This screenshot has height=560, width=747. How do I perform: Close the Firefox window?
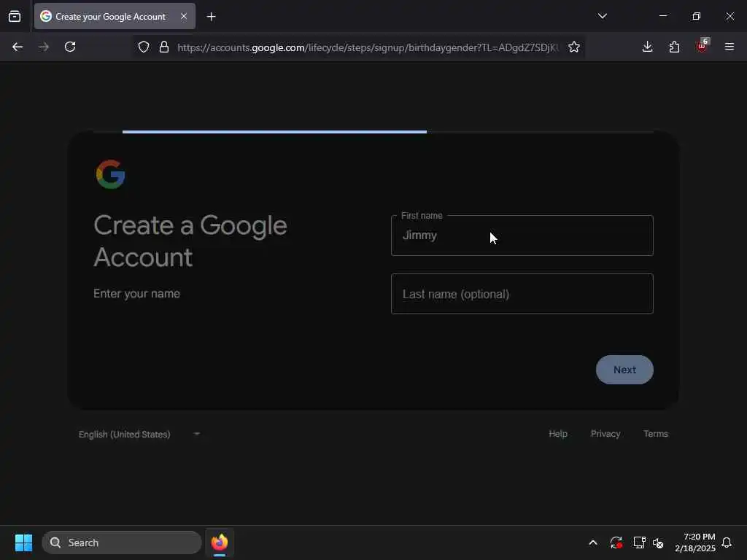tap(729, 16)
